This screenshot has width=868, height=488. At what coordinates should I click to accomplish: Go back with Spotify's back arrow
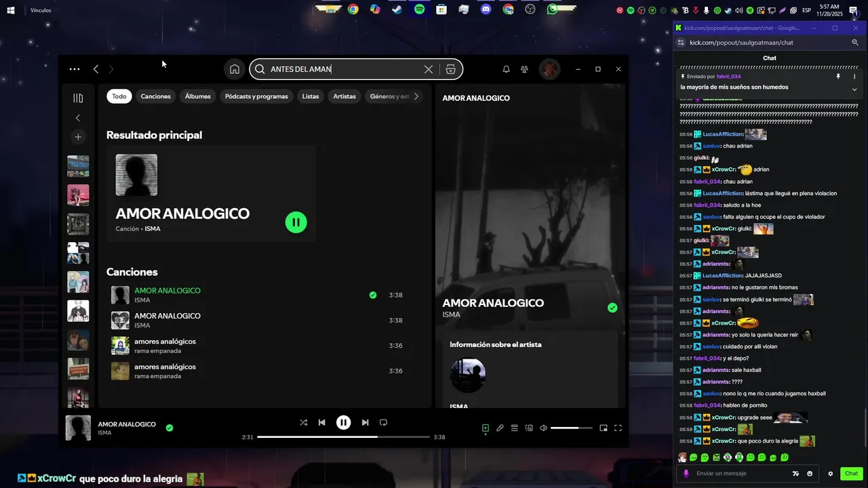click(96, 69)
